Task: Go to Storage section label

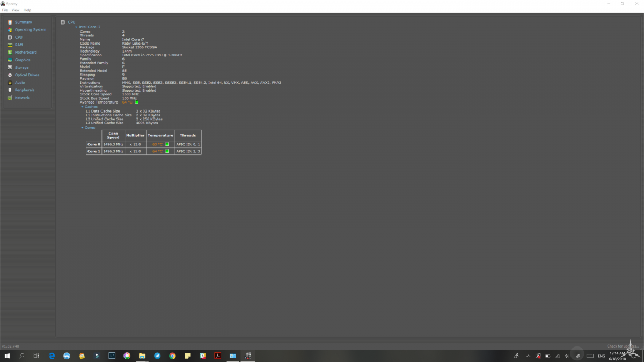Action: point(22,67)
